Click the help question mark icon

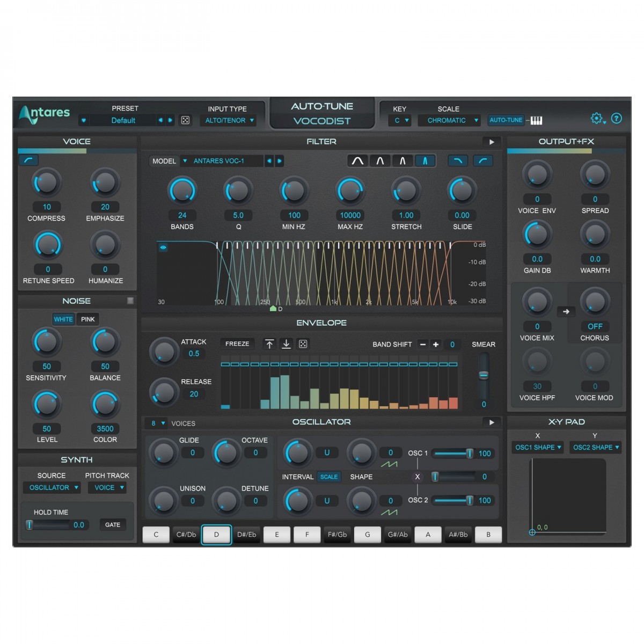[x=617, y=119]
